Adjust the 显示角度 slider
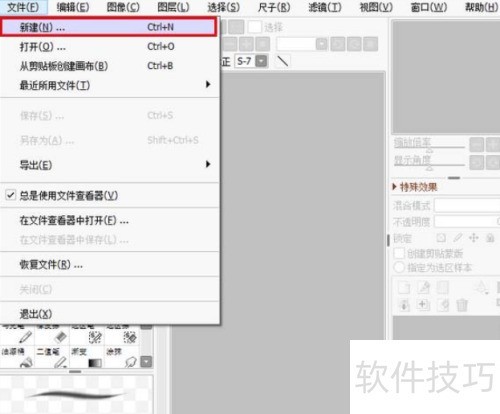Screen dimensions: 500x414 coord(430,165)
